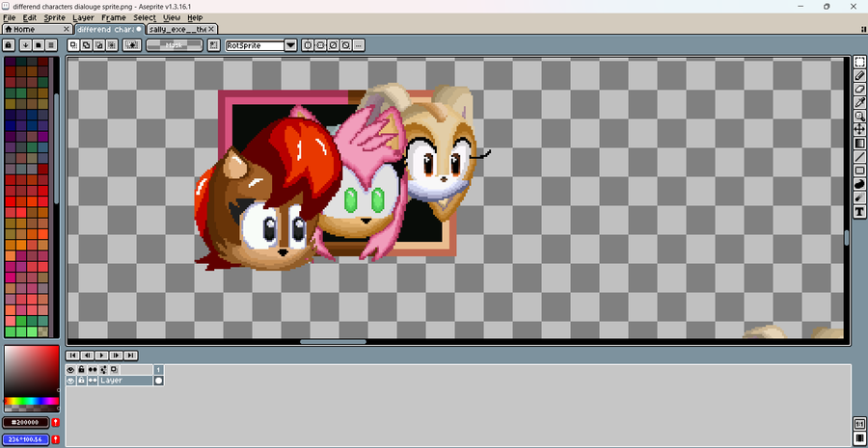Viewport: 868px width, 448px height.
Task: Play the animation
Action: 102,356
